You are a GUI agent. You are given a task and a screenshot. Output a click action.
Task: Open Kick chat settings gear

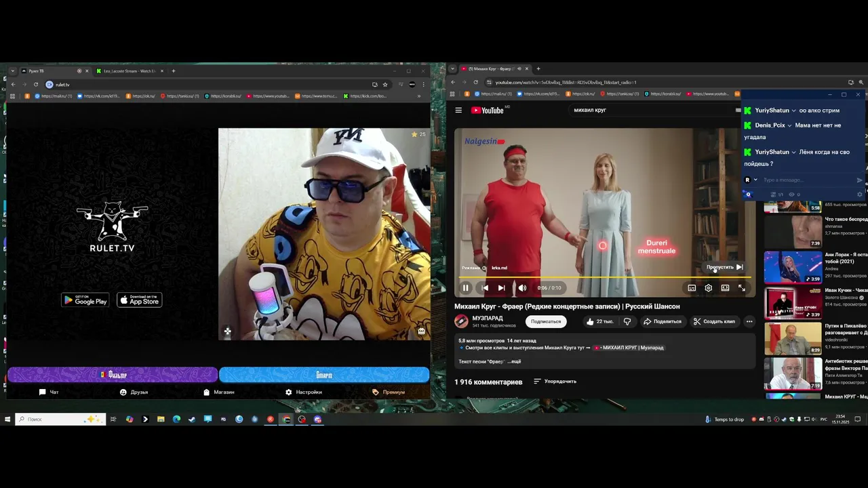[x=860, y=195]
